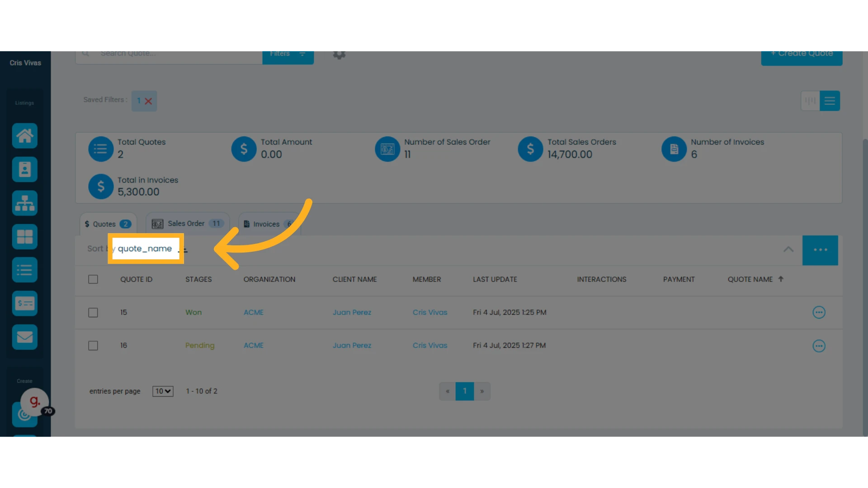868x488 pixels.
Task: Click the settings gear near search bar
Action: tap(339, 55)
